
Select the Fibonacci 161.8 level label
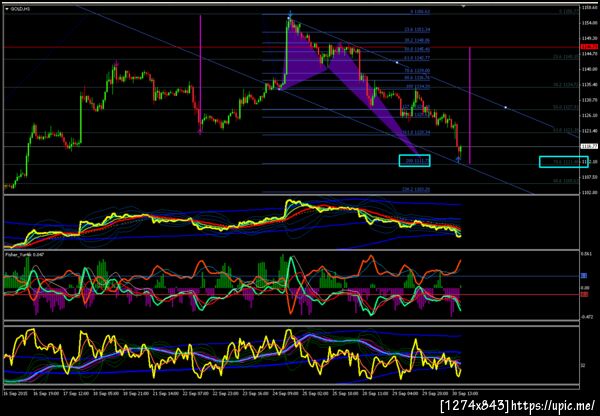point(417,132)
